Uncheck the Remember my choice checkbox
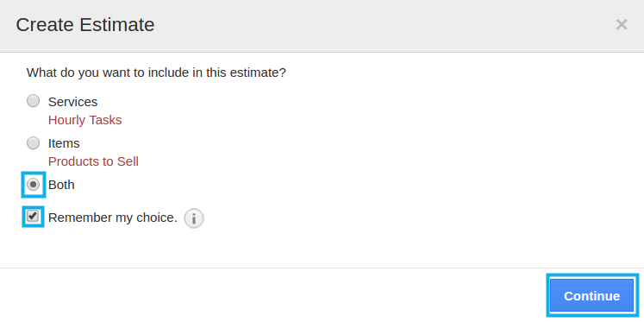The width and height of the screenshot is (644, 322). click(33, 217)
